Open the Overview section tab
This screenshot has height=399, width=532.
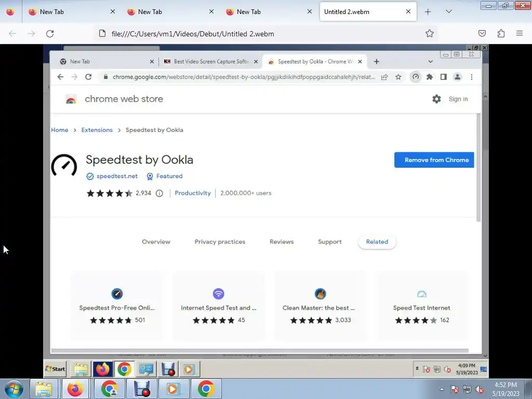[x=156, y=242]
